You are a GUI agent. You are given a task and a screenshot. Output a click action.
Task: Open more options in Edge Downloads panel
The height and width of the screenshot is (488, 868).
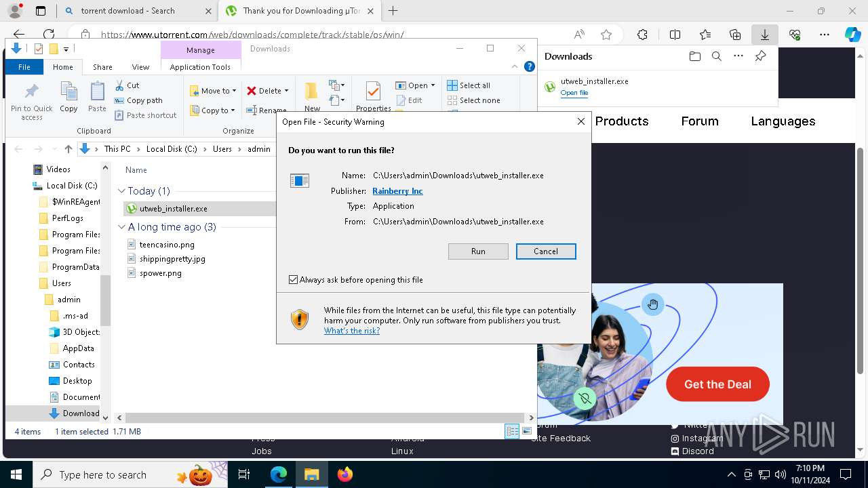coord(738,56)
